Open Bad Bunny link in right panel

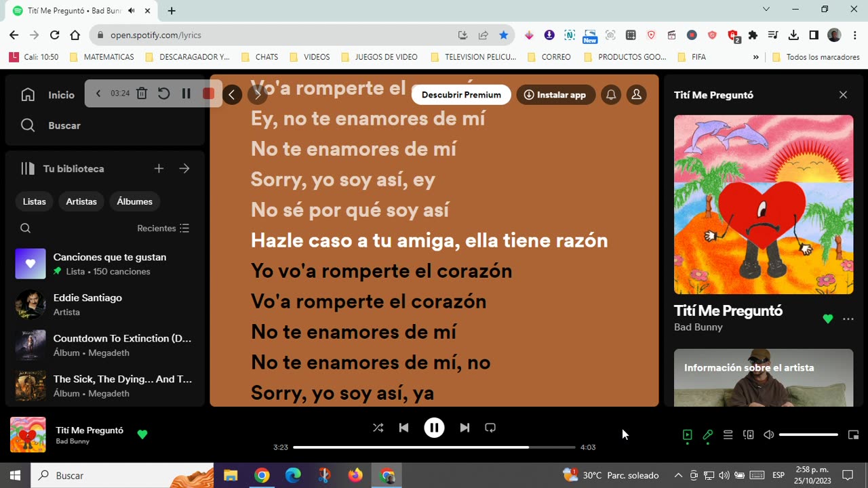coord(698,327)
